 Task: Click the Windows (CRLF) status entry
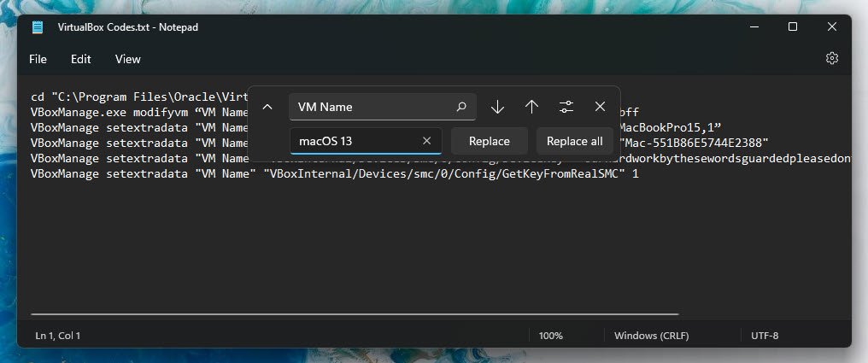(652, 336)
